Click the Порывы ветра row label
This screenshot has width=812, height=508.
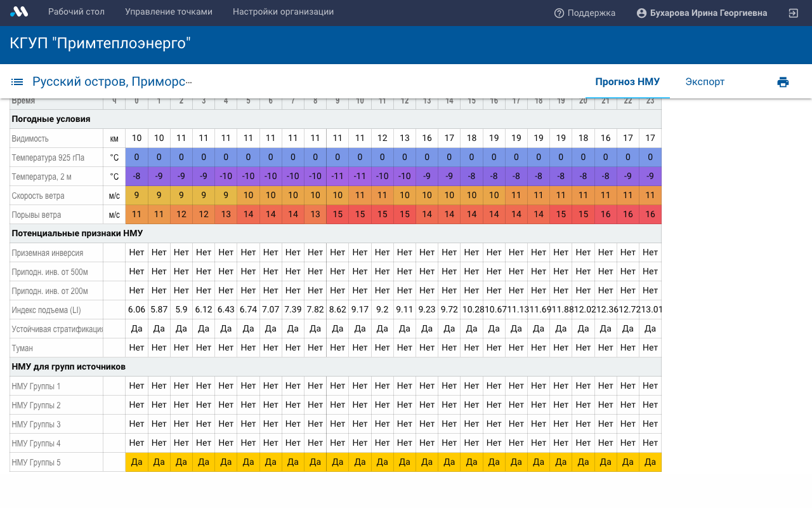(x=36, y=215)
